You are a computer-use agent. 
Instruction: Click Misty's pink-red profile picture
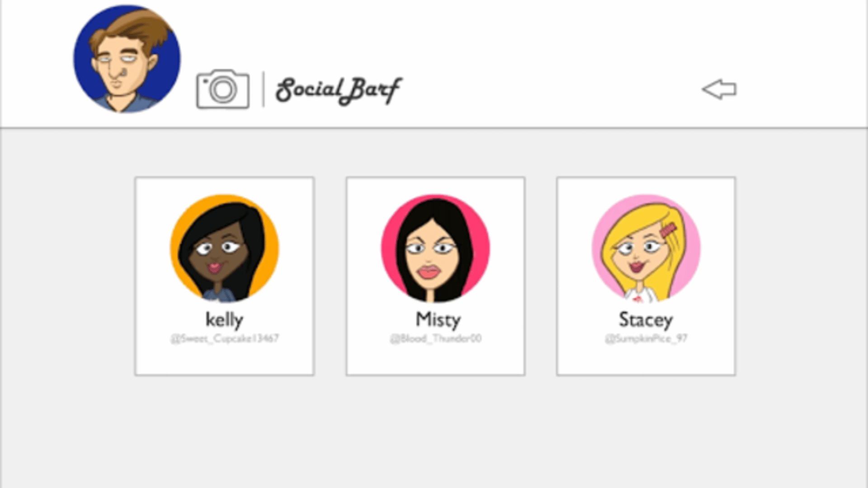[x=435, y=249]
